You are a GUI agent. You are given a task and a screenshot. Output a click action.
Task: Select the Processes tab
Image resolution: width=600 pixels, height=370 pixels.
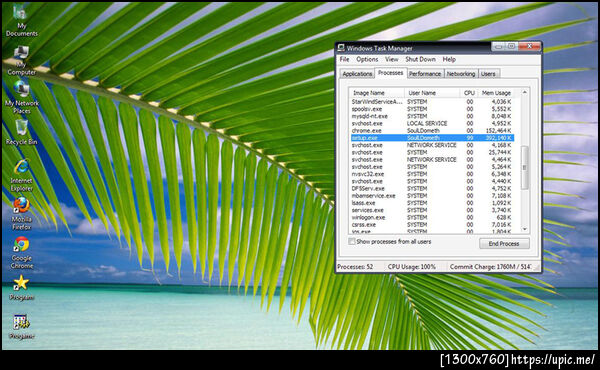click(390, 73)
